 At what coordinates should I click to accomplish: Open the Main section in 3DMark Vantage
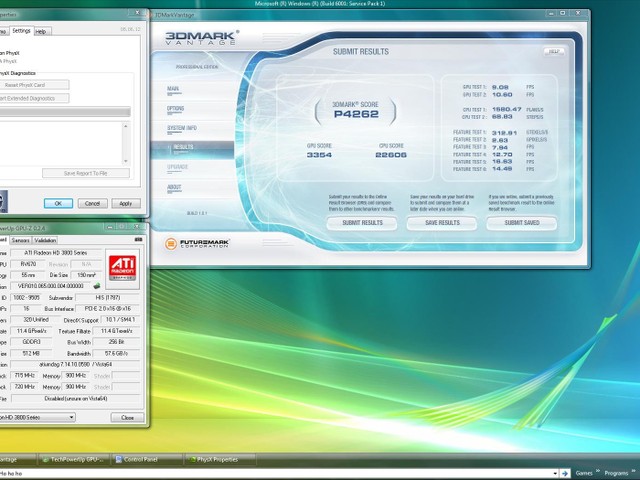point(173,89)
